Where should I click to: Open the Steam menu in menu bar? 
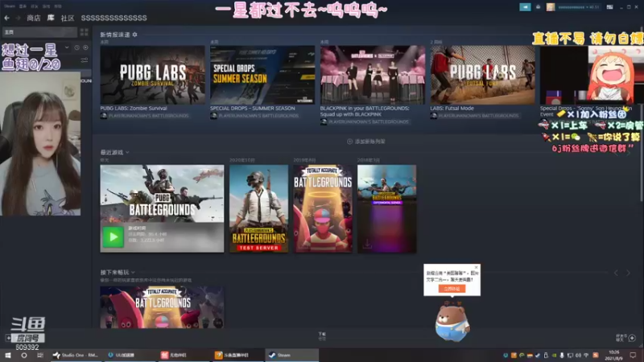coord(10,6)
